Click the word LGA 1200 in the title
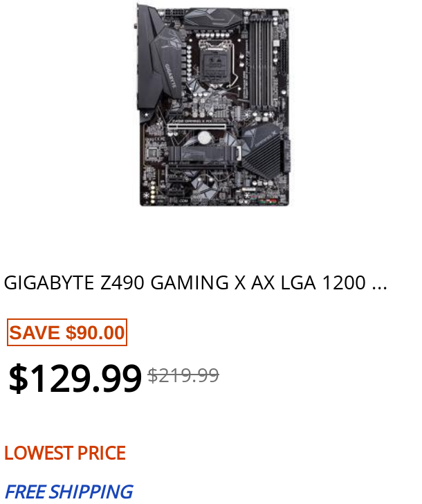 [323, 283]
